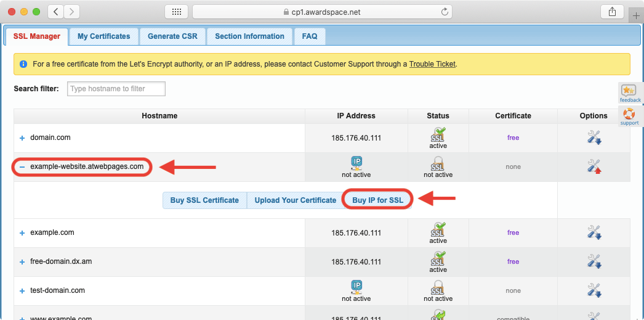644x320 pixels.
Task: Click the Safari share icon
Action: click(x=612, y=12)
